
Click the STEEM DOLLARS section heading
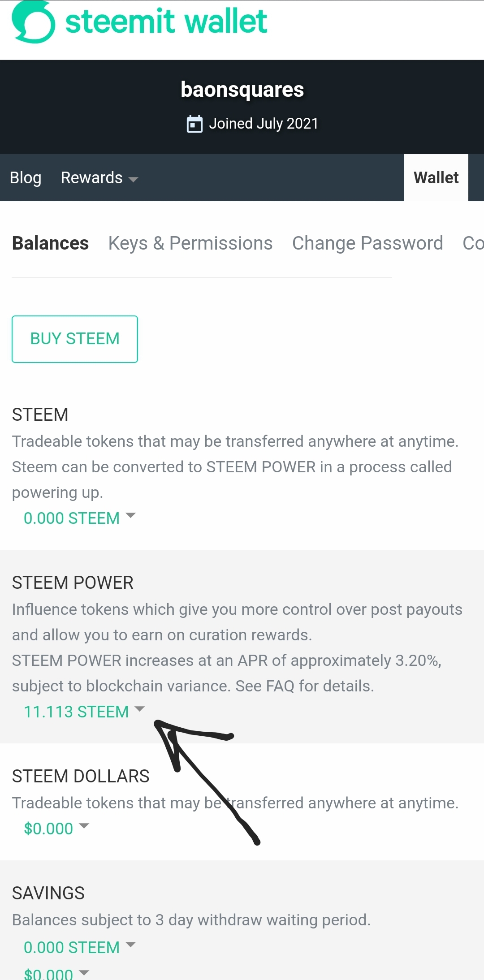[81, 776]
